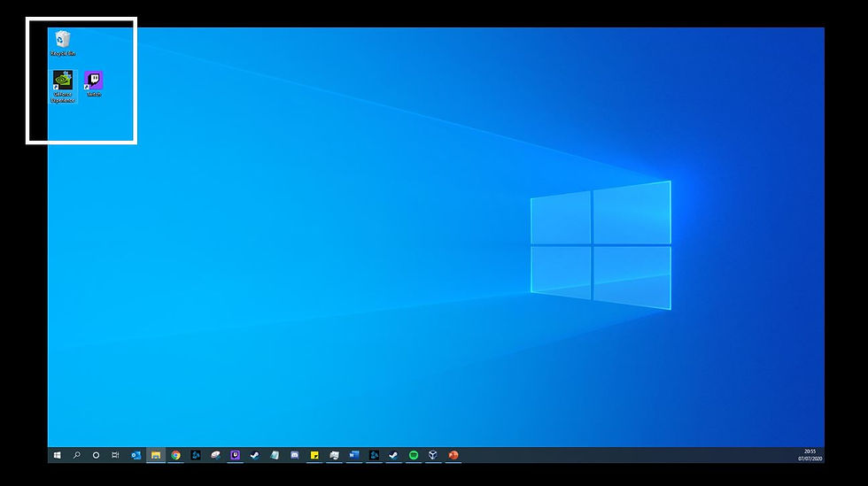
Task: Open Discord from the taskbar
Action: (x=294, y=455)
